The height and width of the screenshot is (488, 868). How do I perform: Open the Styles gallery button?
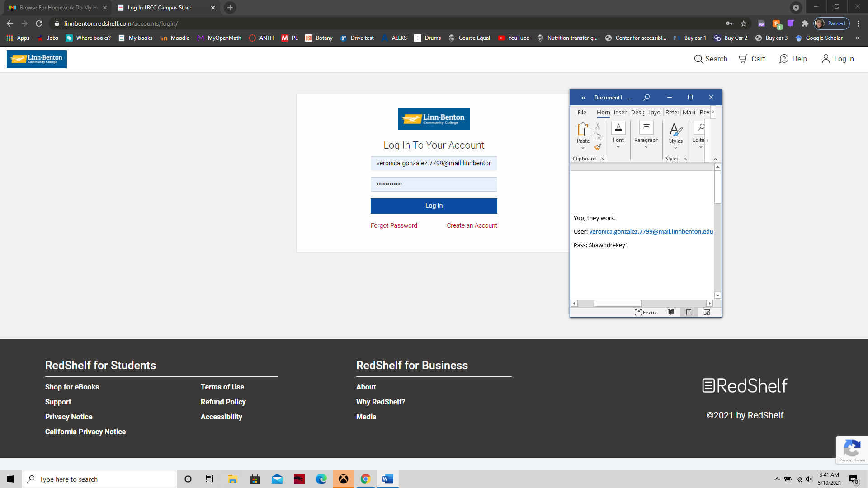click(x=675, y=134)
